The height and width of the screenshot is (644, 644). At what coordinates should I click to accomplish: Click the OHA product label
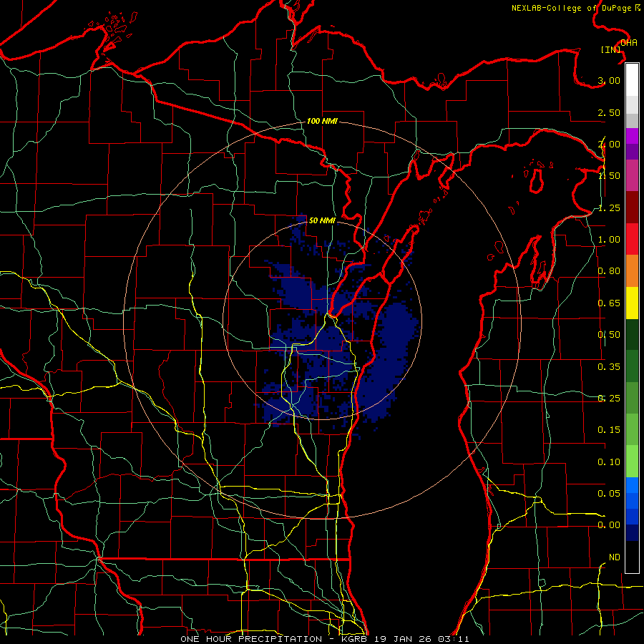(x=629, y=43)
